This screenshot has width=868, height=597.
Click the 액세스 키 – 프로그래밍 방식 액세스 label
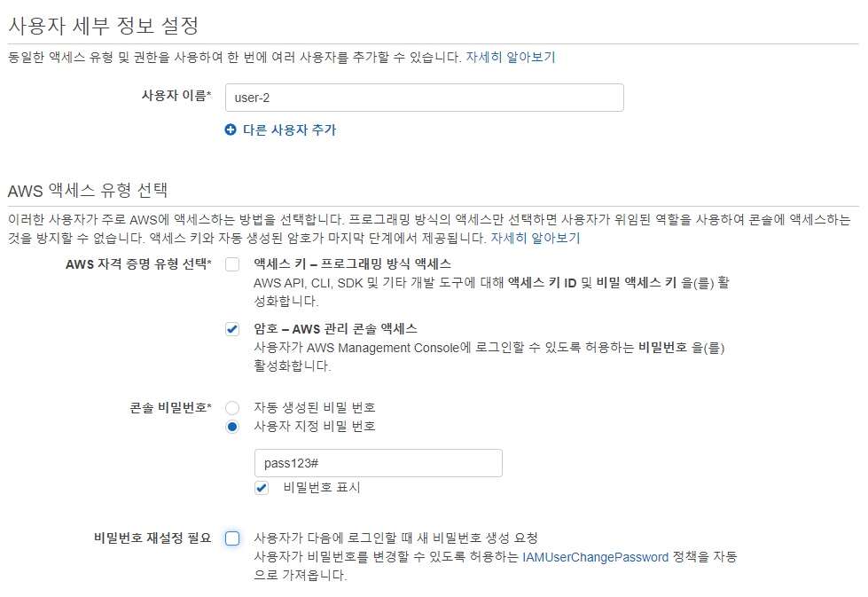(352, 264)
